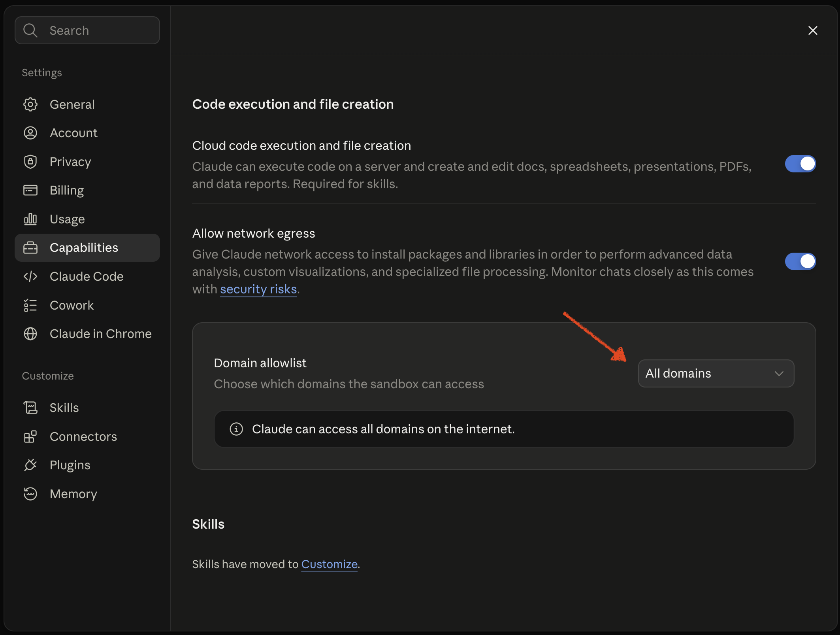Click the Privacy shield icon
The image size is (840, 635).
coord(30,162)
